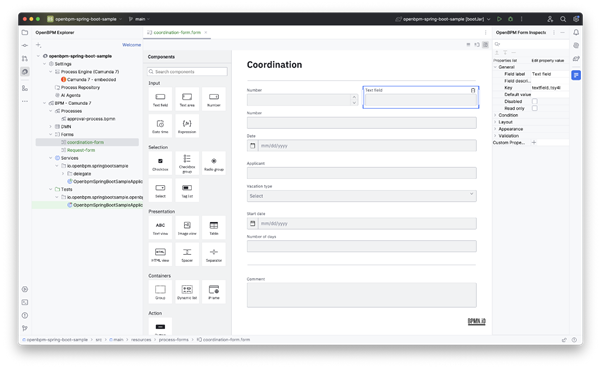Pick the Tag list component

tap(187, 190)
